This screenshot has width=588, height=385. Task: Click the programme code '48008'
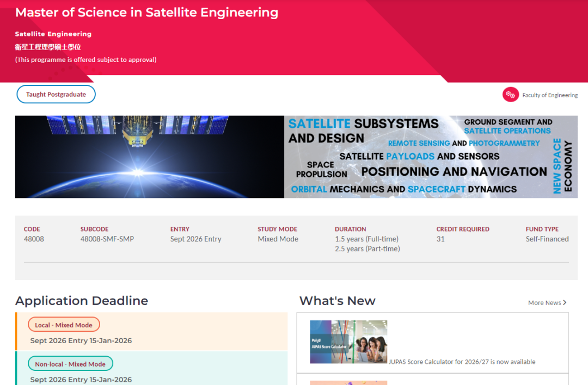click(34, 239)
